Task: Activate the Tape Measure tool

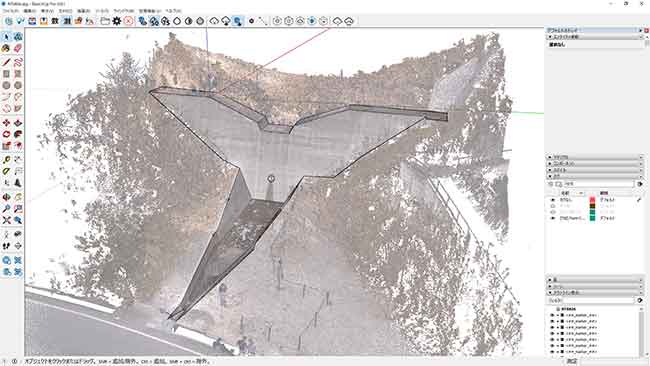Action: coord(6,160)
